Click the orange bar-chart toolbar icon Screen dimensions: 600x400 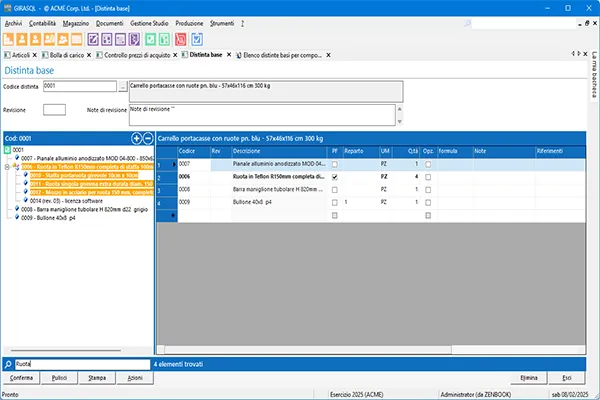tap(8, 39)
